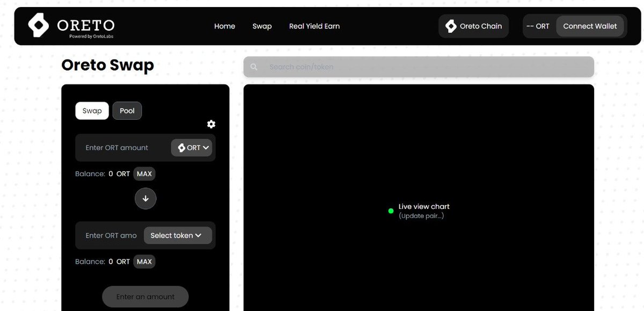Reverse swap direction with the down arrow
This screenshot has height=311, width=644.
click(145, 198)
